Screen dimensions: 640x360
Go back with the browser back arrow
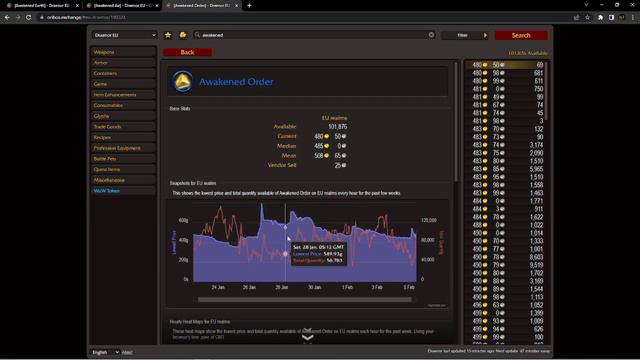tap(7, 17)
